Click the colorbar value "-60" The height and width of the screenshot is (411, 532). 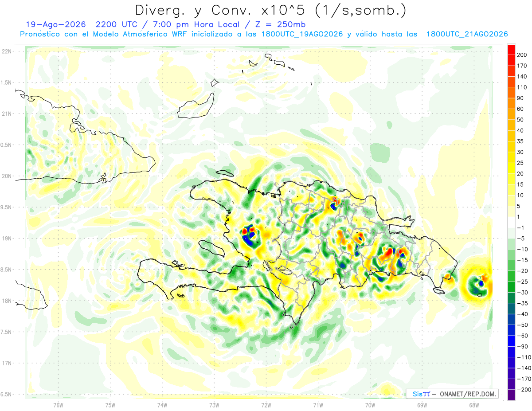pos(522,336)
